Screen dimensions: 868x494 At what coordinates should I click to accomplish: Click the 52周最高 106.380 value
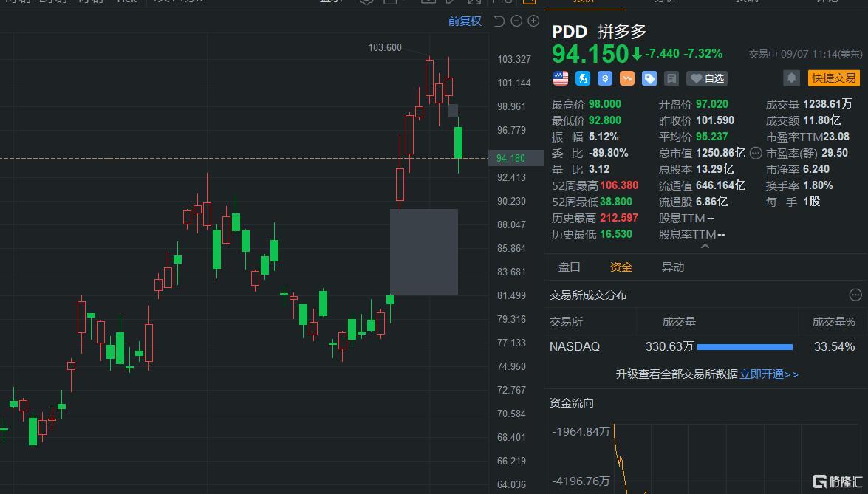pos(619,185)
